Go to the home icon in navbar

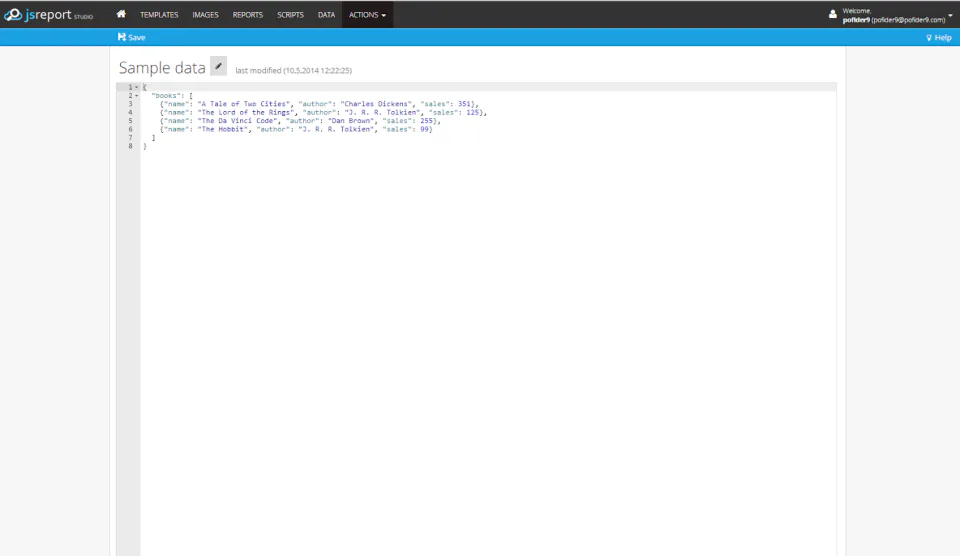(x=121, y=14)
